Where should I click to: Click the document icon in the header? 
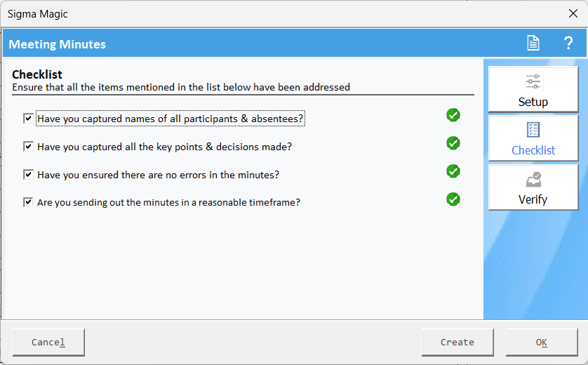tap(533, 44)
